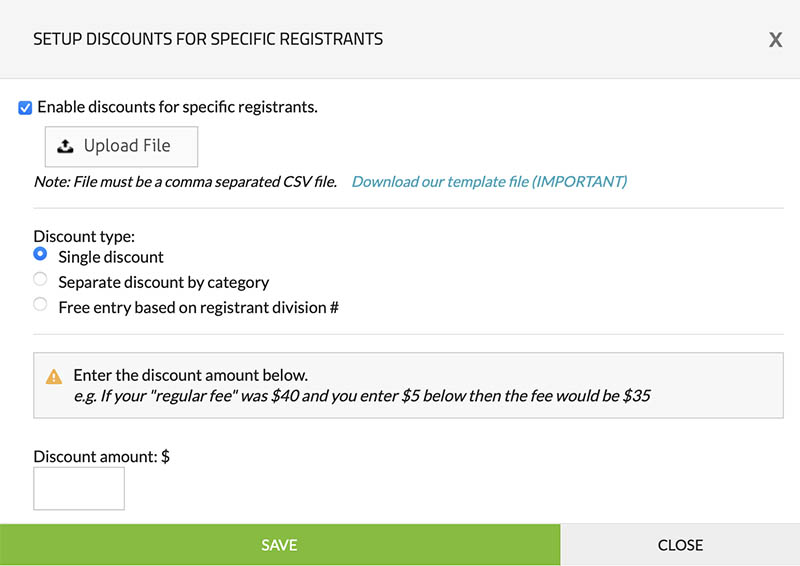
Task: Select the Single discount radio button
Action: (x=40, y=255)
